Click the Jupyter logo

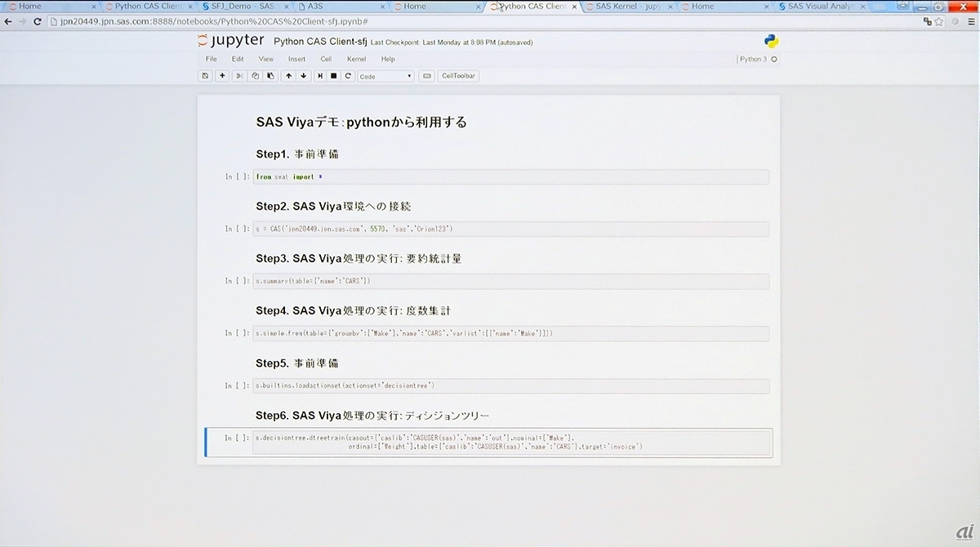(x=231, y=40)
